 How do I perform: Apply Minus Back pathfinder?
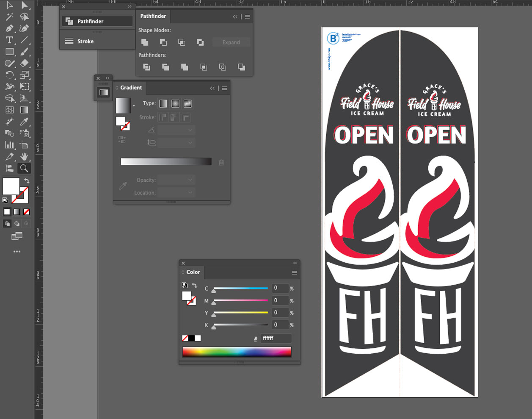point(241,67)
